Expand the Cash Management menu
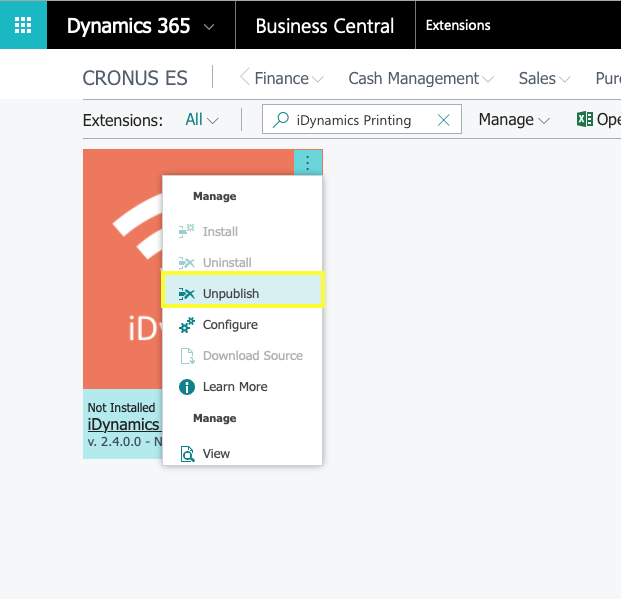The height and width of the screenshot is (599, 621). (x=421, y=78)
